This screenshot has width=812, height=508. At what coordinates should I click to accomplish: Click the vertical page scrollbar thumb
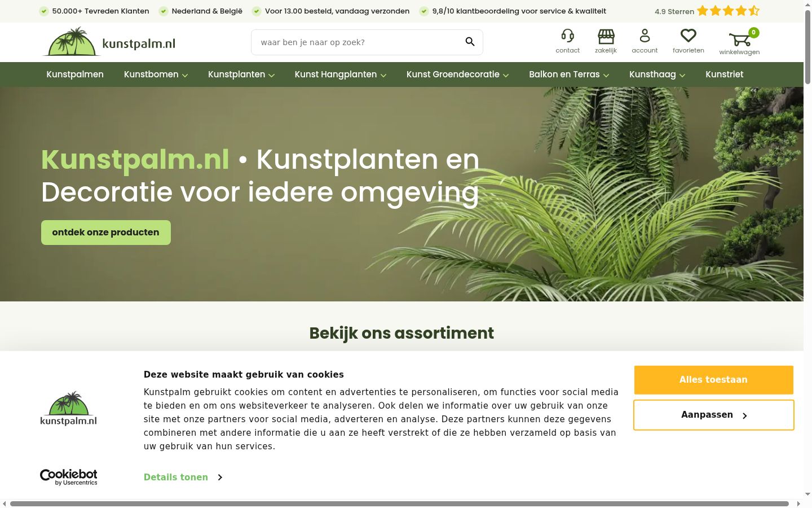tap(807, 46)
